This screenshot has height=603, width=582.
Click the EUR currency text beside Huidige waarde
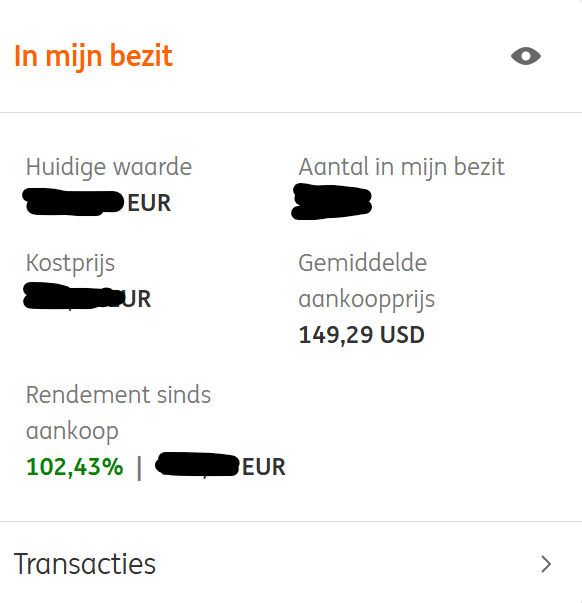point(149,203)
